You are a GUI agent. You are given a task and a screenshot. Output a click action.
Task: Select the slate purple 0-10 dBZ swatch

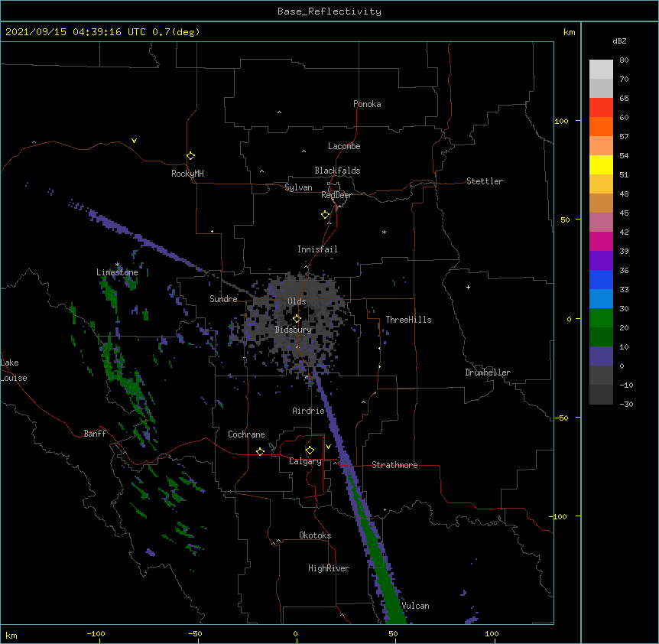(x=601, y=356)
